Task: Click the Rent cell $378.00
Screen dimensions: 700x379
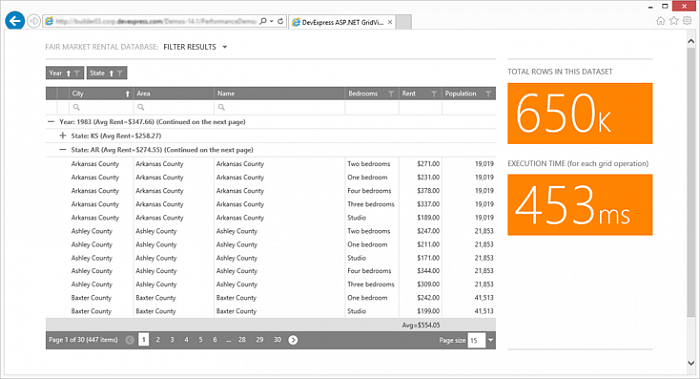Action: tap(428, 191)
